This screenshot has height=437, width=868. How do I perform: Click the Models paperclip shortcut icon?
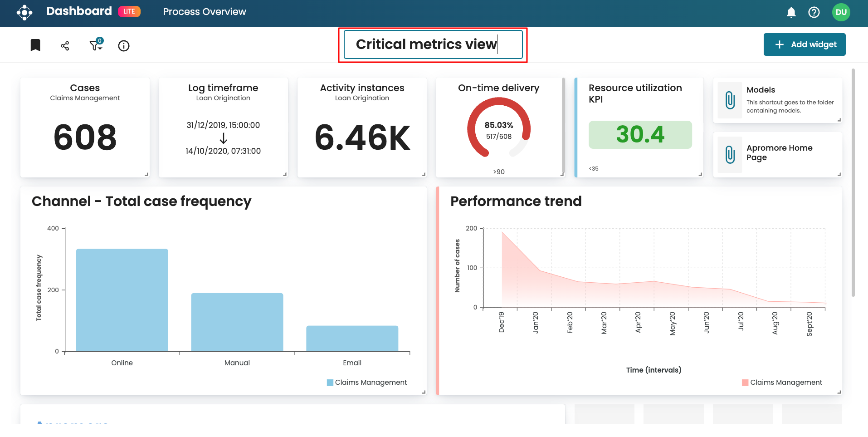coord(730,100)
